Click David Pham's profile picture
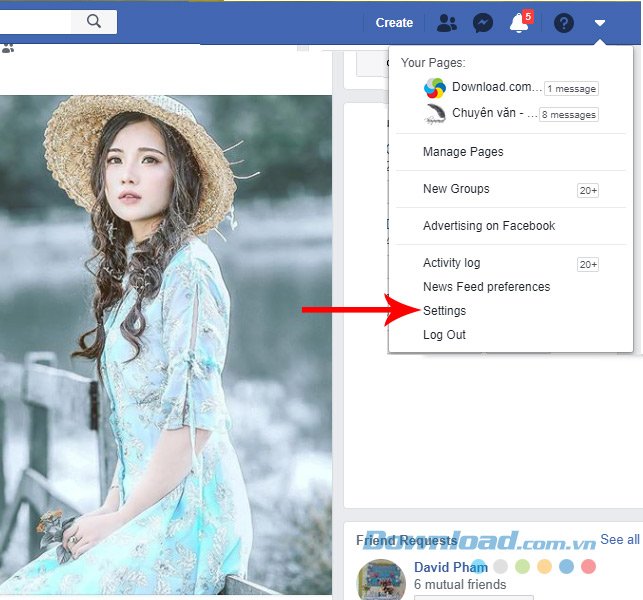The image size is (643, 600). 381,579
